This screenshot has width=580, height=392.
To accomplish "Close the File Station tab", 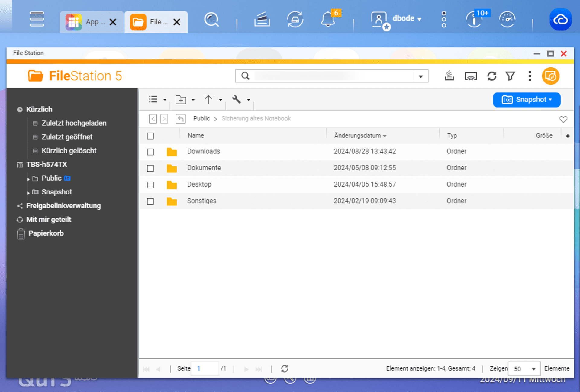I will coord(177,22).
